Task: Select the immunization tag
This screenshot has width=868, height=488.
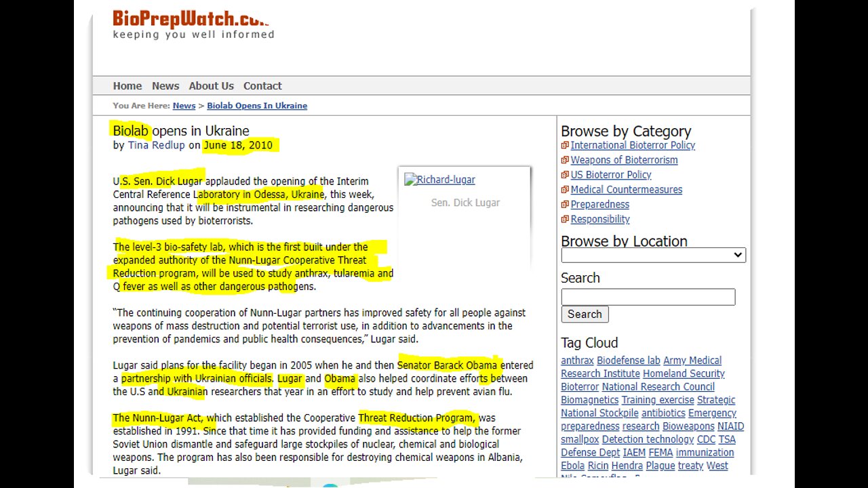Action: click(x=705, y=453)
